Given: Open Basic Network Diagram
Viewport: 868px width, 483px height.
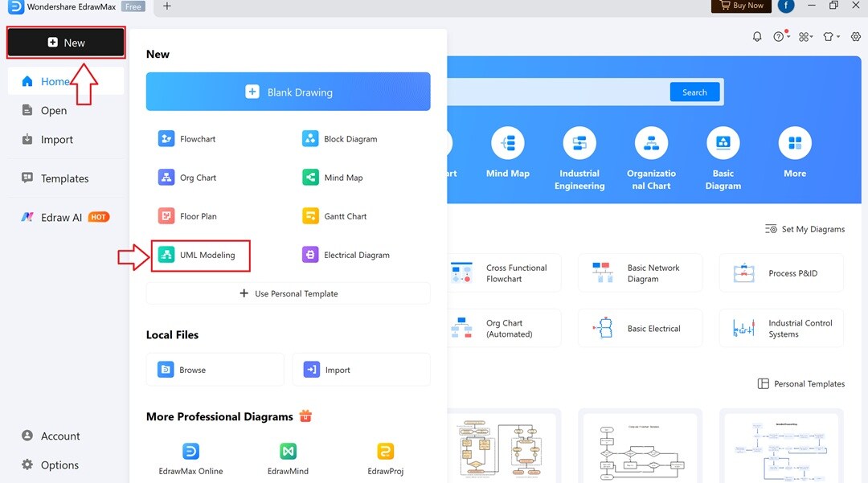Looking at the screenshot, I should tap(640, 272).
